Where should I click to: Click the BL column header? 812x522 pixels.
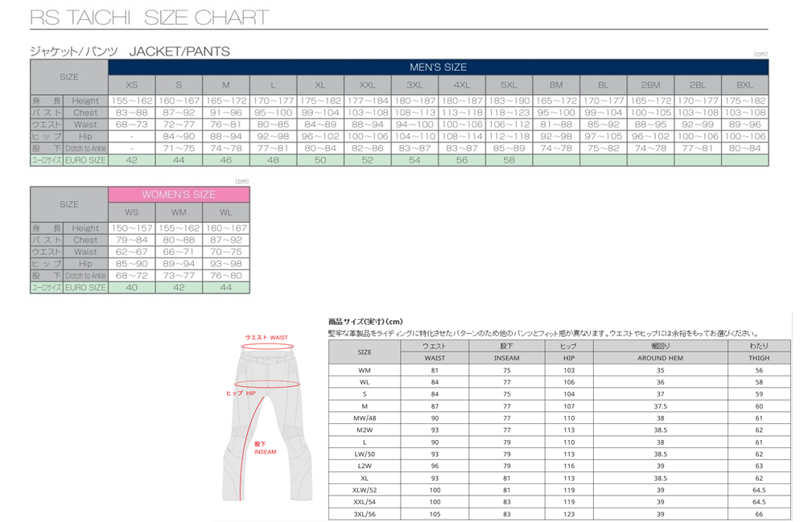604,84
